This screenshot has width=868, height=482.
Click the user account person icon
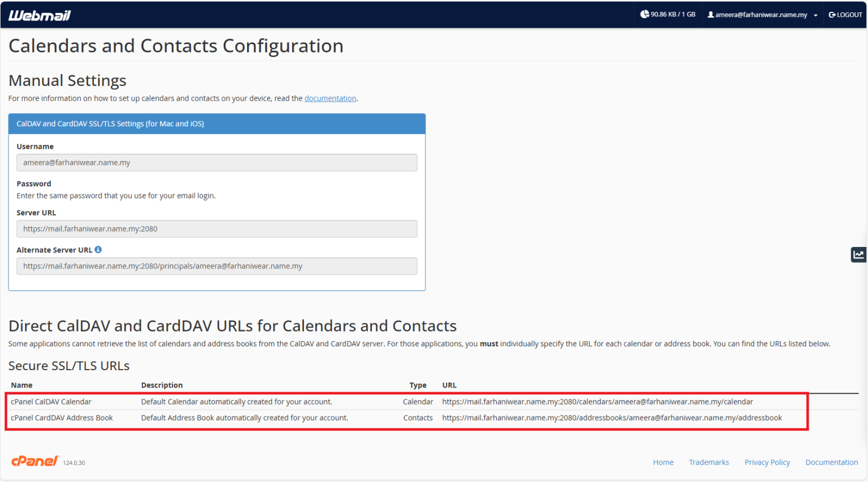pos(711,15)
